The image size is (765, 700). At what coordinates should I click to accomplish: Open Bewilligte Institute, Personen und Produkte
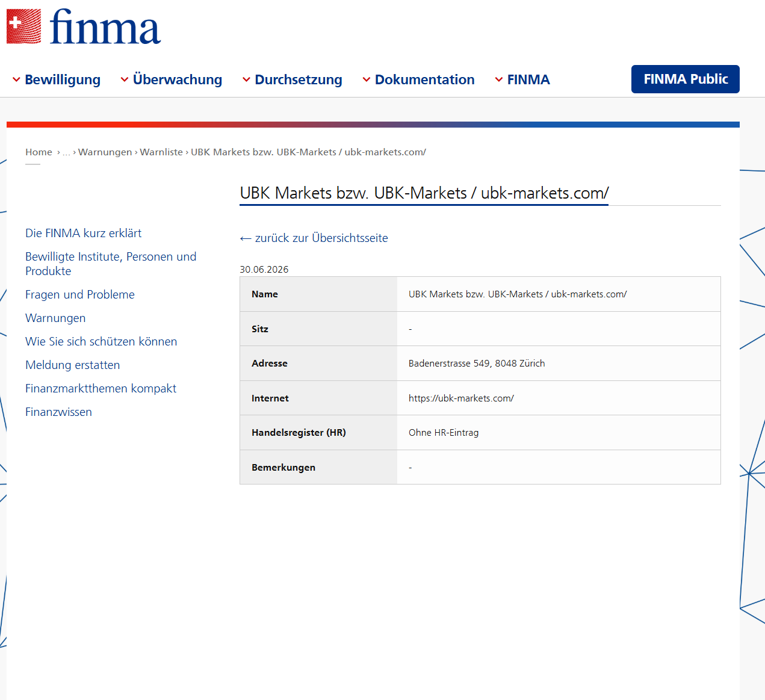[111, 264]
